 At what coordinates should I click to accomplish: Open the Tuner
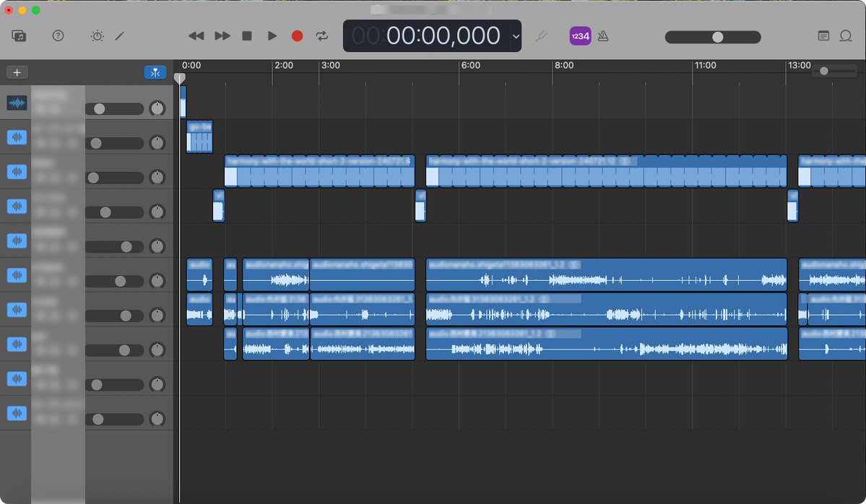coord(541,36)
